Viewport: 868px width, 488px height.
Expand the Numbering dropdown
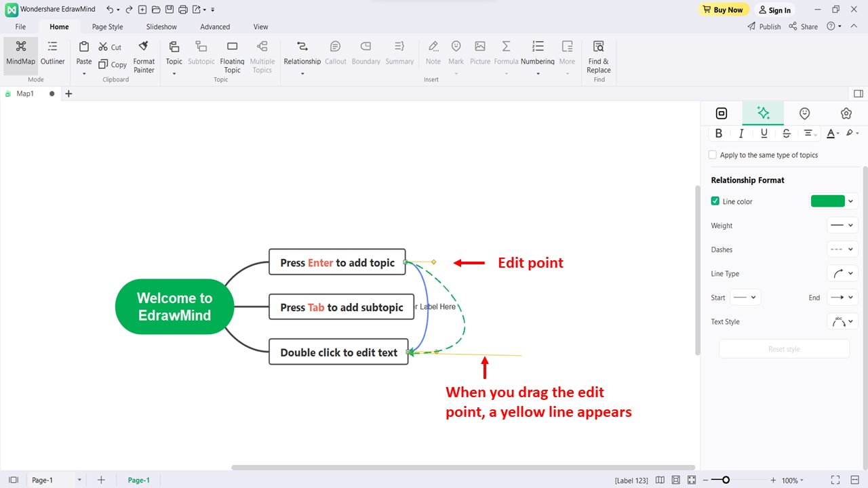538,73
